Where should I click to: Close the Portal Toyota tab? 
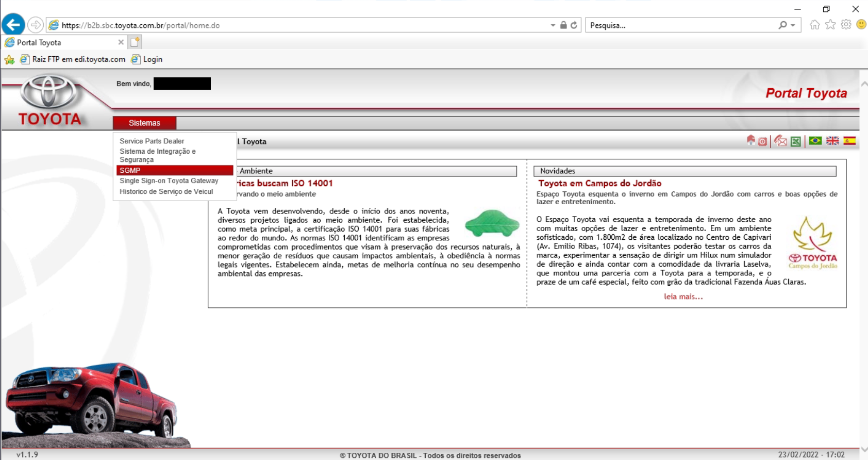[x=121, y=42]
